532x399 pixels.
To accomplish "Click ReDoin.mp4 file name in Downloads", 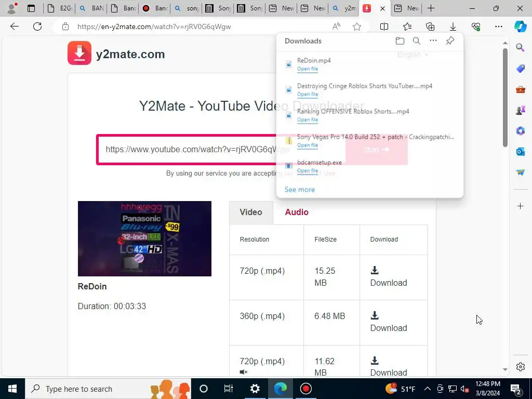I will pos(314,60).
